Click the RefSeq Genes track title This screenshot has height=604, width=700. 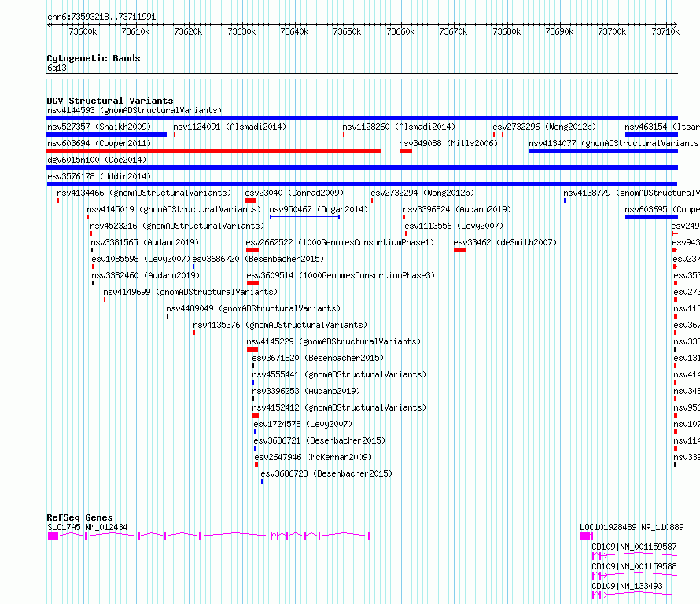coord(79,517)
